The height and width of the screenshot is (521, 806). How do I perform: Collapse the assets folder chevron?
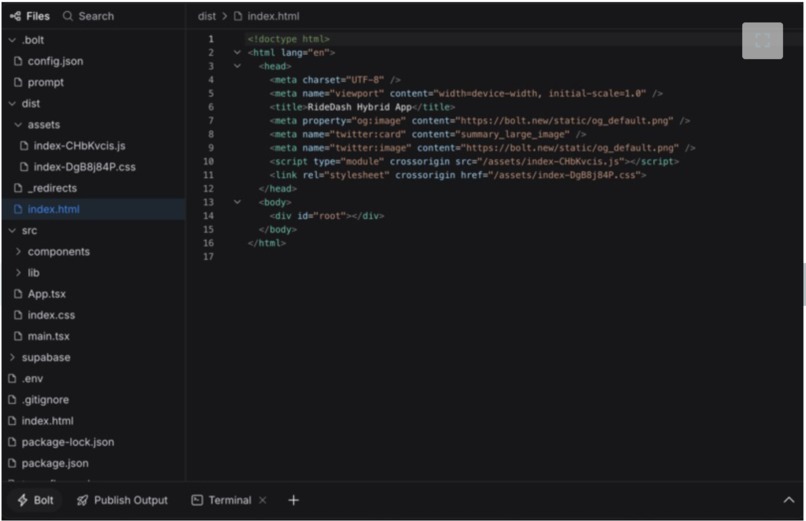[x=19, y=124]
